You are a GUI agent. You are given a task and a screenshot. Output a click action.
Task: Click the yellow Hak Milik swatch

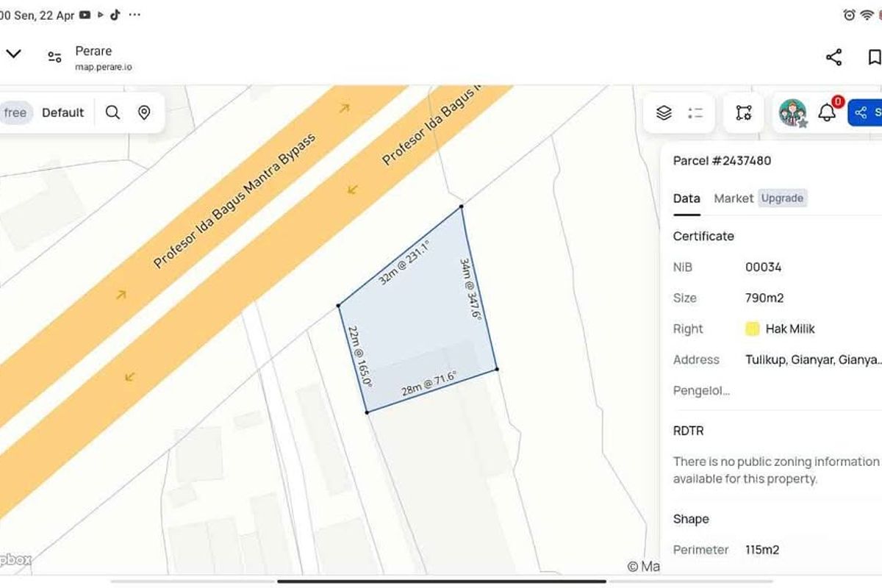click(x=752, y=329)
